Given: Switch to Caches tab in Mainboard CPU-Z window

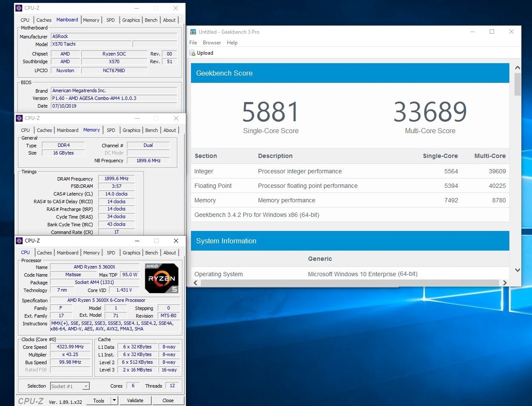Looking at the screenshot, I should pos(44,20).
